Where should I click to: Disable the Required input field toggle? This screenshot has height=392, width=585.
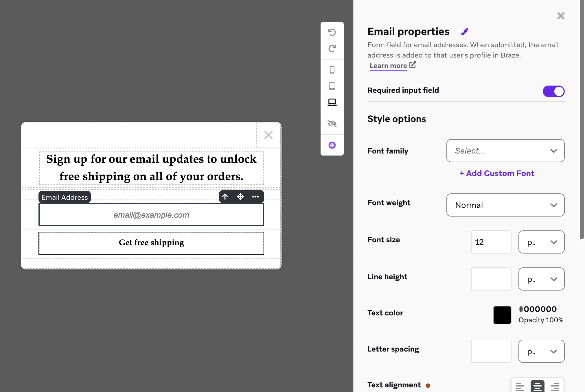[x=553, y=91]
